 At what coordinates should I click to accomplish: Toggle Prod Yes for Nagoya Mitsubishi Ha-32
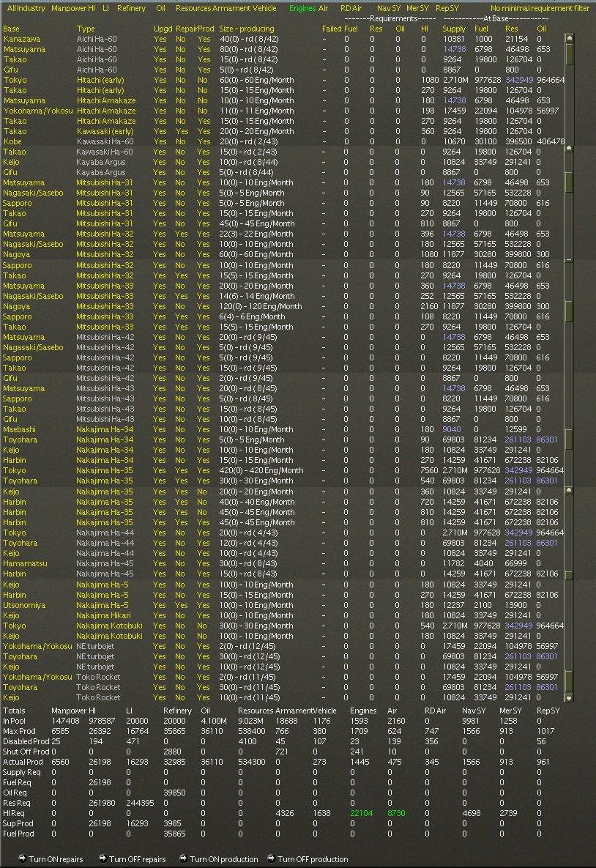(x=204, y=255)
